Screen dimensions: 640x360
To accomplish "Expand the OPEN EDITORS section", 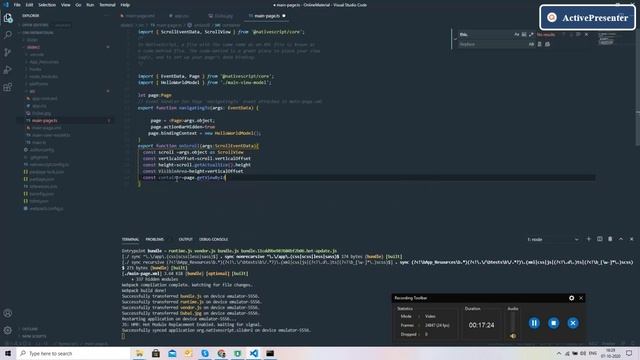I will pos(65,25).
